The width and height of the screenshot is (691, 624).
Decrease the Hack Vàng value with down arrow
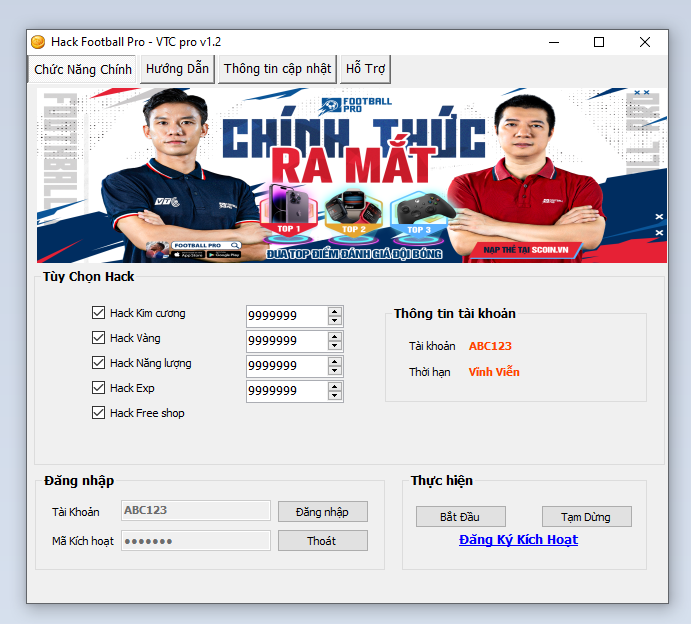pos(334,346)
